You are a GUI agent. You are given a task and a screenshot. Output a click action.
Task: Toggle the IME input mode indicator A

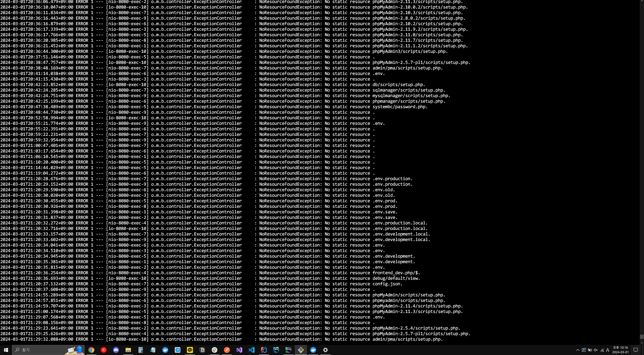point(608,350)
